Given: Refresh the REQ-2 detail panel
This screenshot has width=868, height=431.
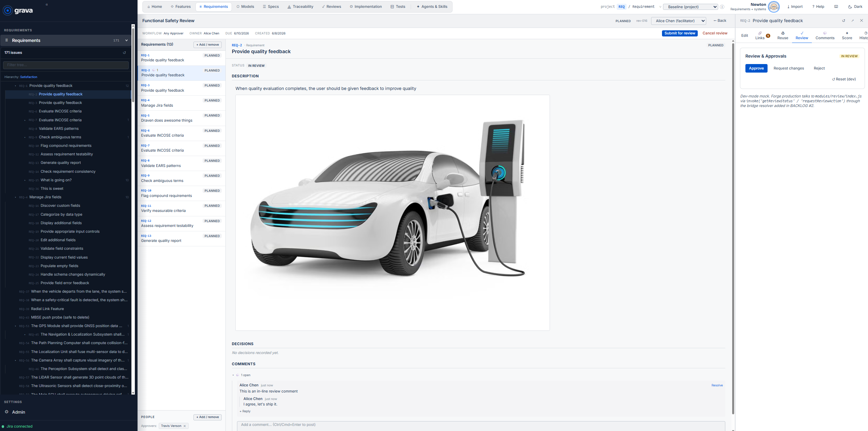Looking at the screenshot, I should (843, 21).
